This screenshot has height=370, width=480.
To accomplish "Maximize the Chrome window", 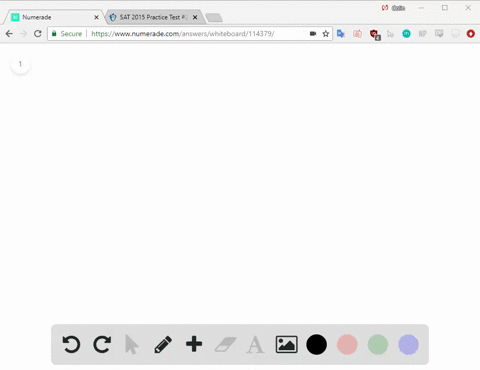I will 445,8.
